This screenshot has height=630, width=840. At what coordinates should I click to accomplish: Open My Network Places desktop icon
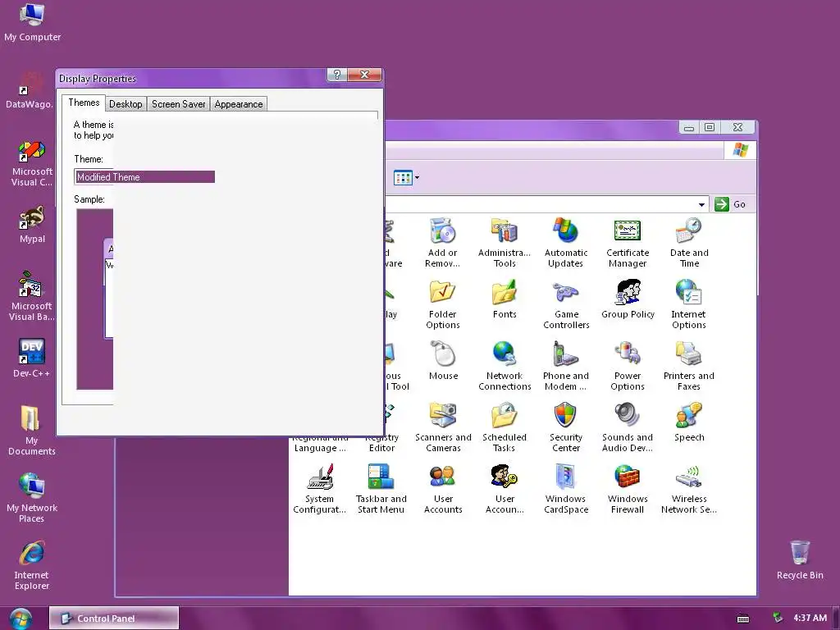coord(32,498)
